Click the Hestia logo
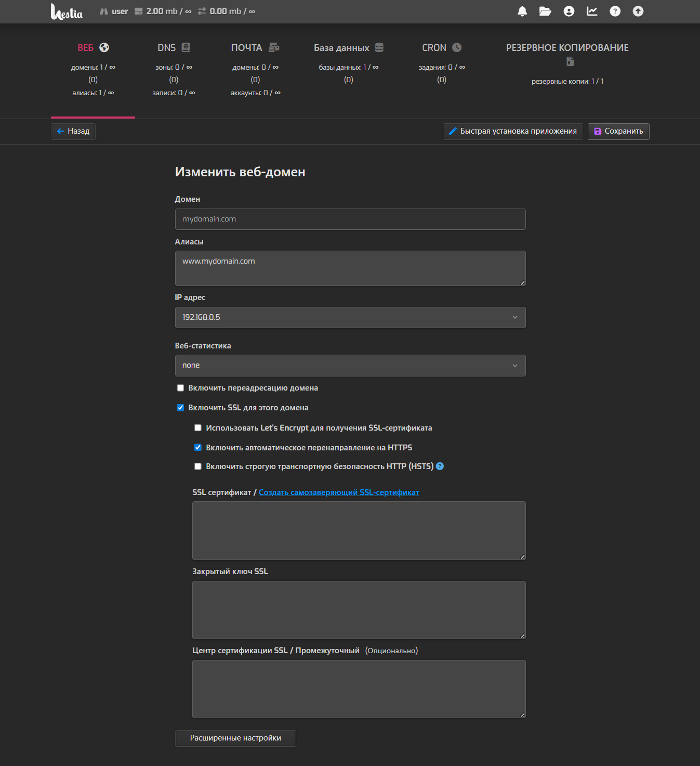700x766 pixels. (67, 11)
